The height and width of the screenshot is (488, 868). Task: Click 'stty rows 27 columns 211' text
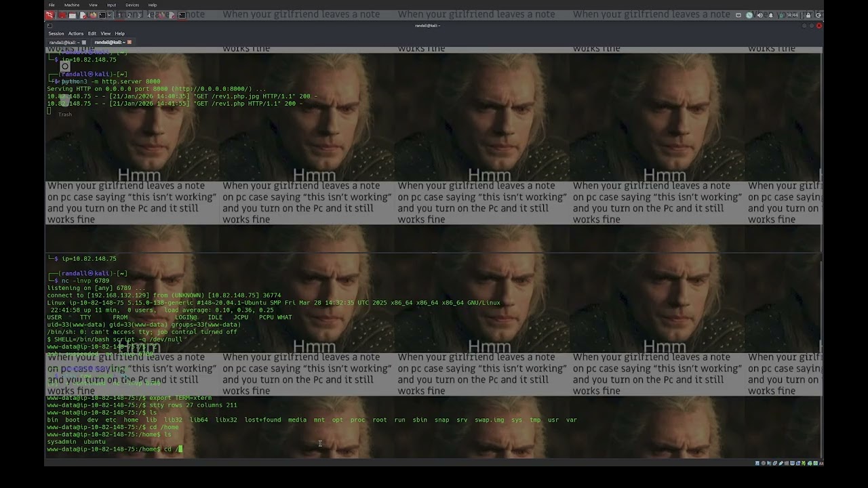point(193,405)
